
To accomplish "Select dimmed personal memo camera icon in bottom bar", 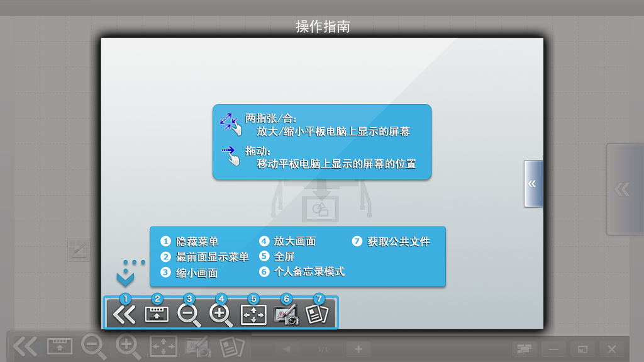I will (197, 347).
